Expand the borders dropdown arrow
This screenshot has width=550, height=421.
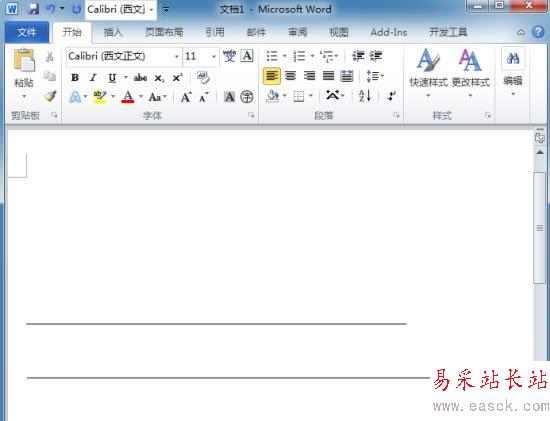(310, 95)
